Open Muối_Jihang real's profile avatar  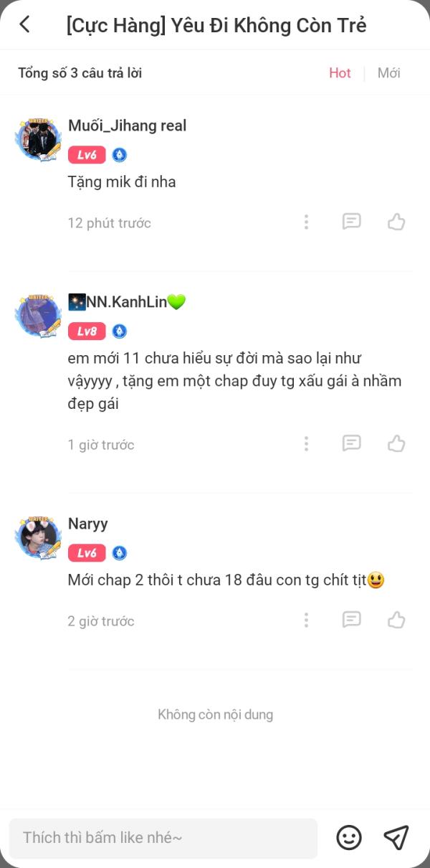pos(38,139)
